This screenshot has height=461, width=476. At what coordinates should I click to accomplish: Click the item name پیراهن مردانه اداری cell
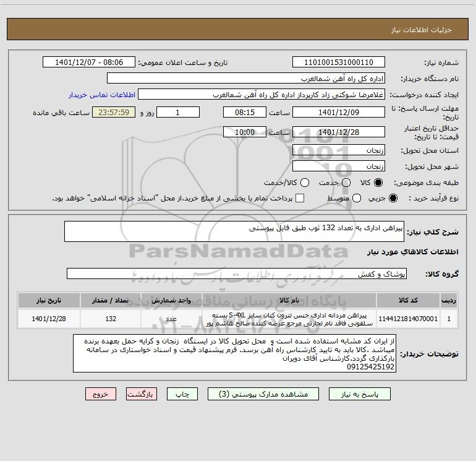point(289,319)
